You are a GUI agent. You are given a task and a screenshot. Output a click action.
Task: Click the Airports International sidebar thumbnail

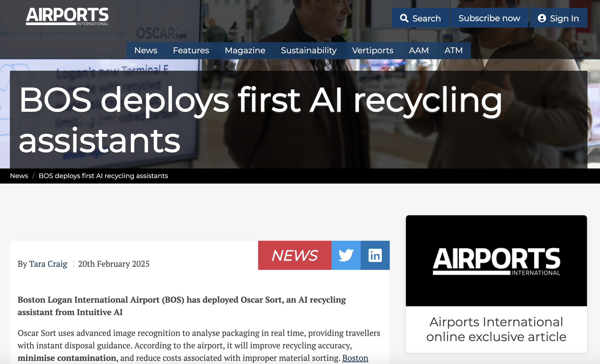point(496,261)
